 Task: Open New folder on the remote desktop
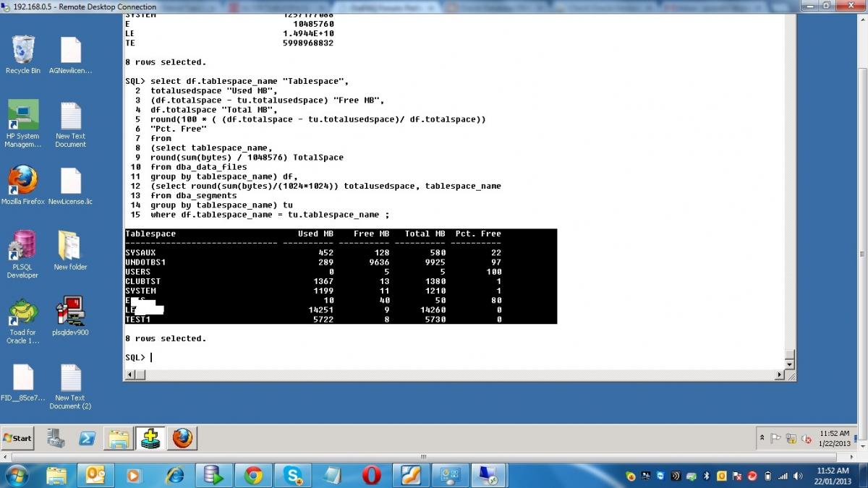(x=70, y=247)
